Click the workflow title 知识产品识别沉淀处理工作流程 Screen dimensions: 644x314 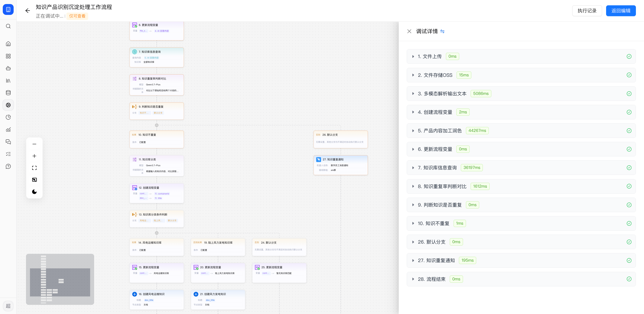coord(74,7)
